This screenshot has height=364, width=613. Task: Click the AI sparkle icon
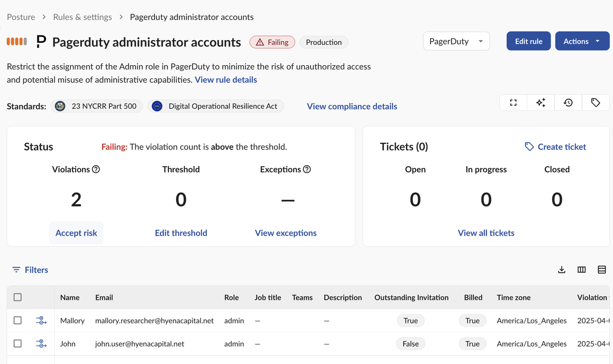tap(541, 102)
